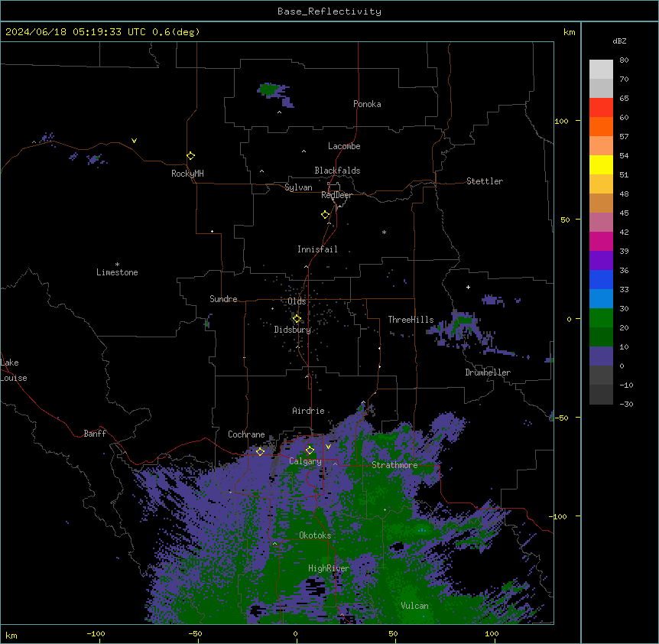
Task: Click the yellow station marker south of RedDeer
Action: (326, 215)
